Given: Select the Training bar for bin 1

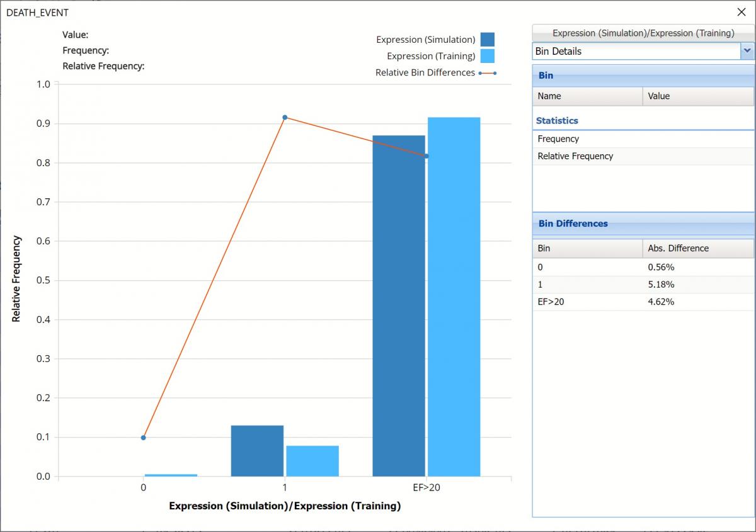Looking at the screenshot, I should tap(312, 461).
